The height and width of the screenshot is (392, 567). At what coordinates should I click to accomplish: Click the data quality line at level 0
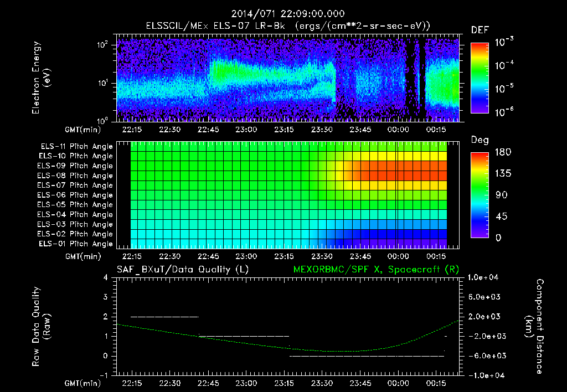[367, 356]
